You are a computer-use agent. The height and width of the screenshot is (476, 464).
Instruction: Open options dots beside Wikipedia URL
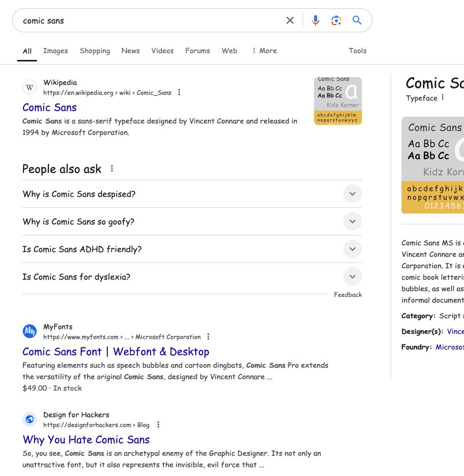[179, 92]
